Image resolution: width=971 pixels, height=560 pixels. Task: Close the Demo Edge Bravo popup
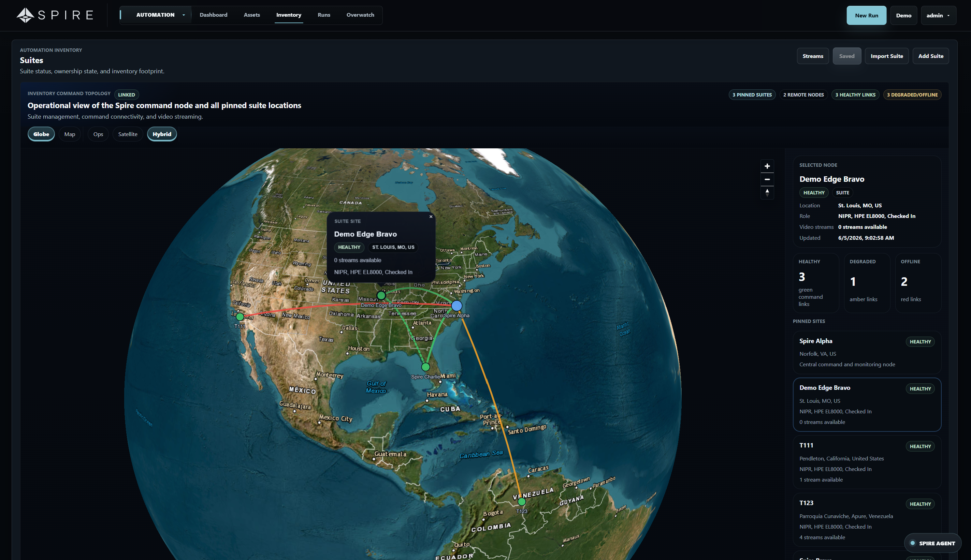[431, 217]
